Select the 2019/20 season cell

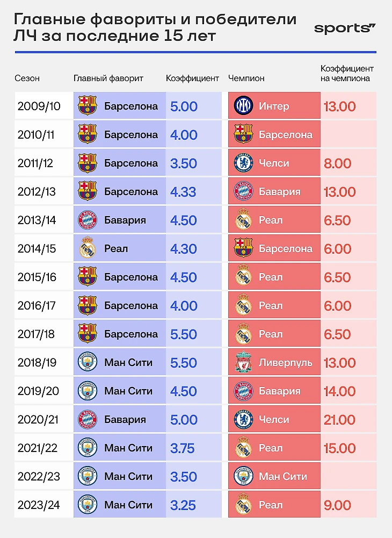(x=44, y=391)
